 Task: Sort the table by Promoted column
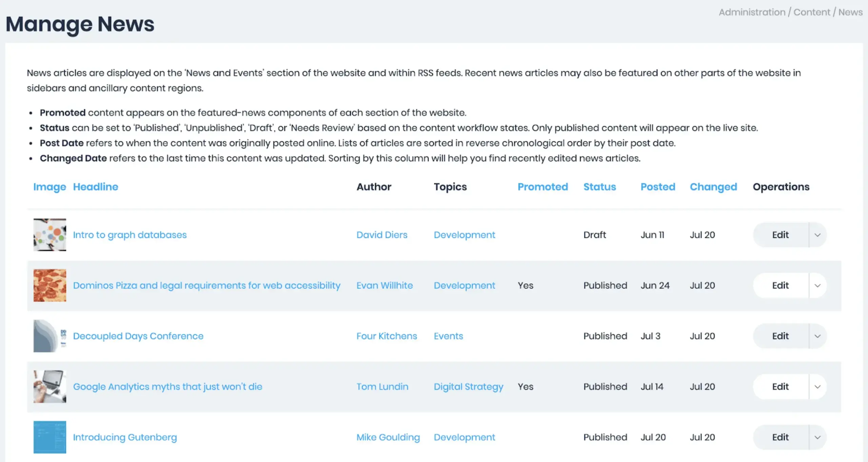click(542, 187)
